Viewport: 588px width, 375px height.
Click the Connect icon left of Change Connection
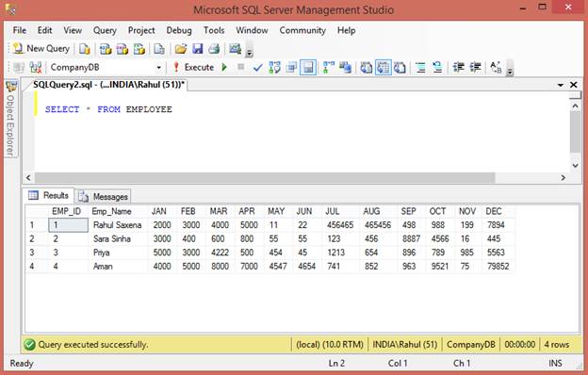click(19, 68)
